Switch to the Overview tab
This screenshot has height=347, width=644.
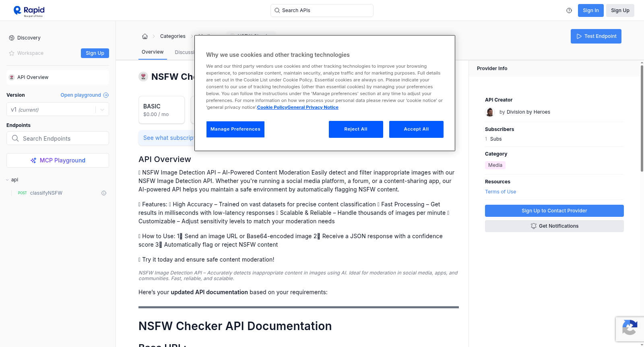pyautogui.click(x=153, y=52)
